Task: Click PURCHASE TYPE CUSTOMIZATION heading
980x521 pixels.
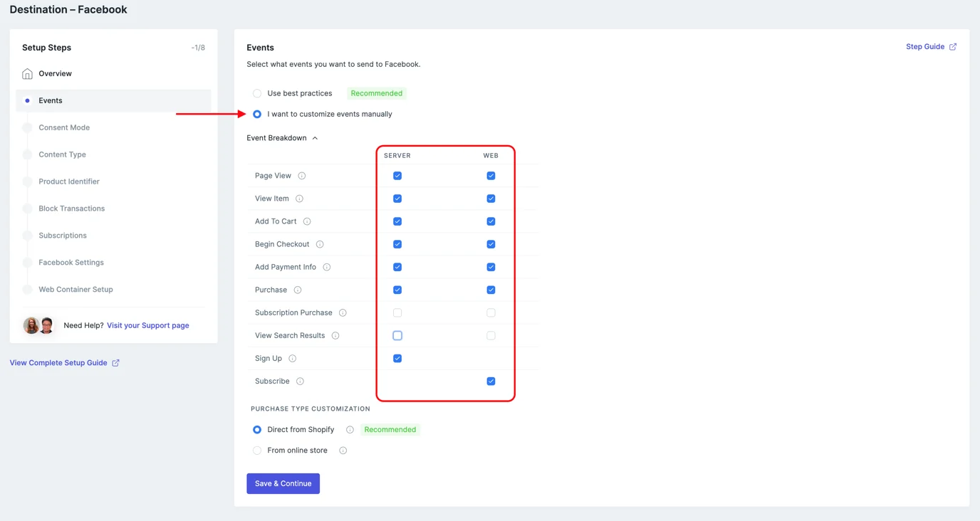Action: click(311, 409)
